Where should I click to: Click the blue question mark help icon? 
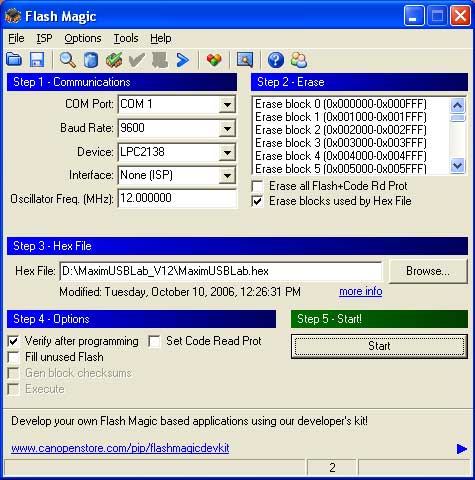[x=276, y=60]
